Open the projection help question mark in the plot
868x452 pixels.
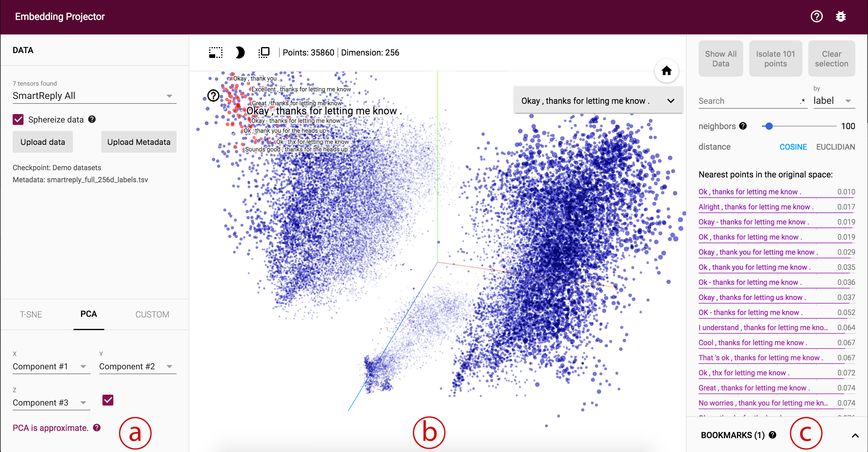213,95
